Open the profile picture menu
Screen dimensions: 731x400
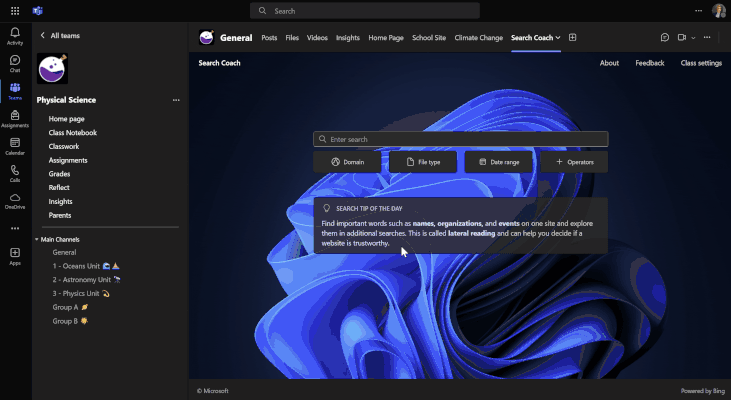[x=718, y=11]
